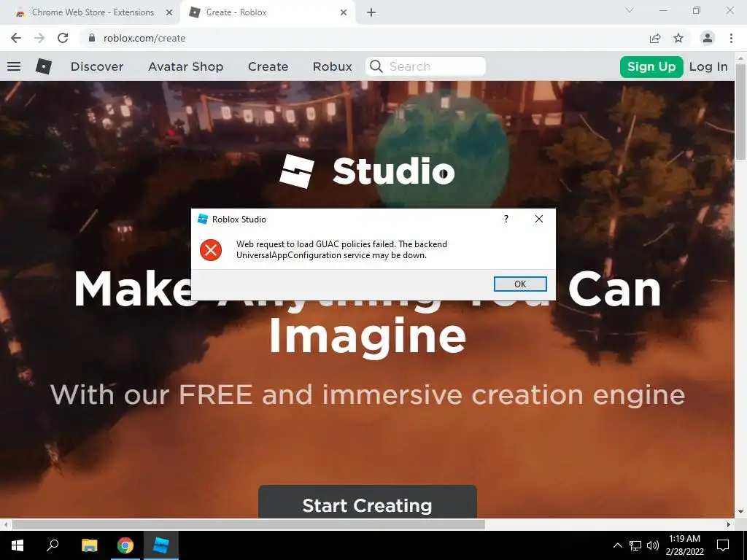Click the Roblox Studio dialog title text

pyautogui.click(x=239, y=219)
